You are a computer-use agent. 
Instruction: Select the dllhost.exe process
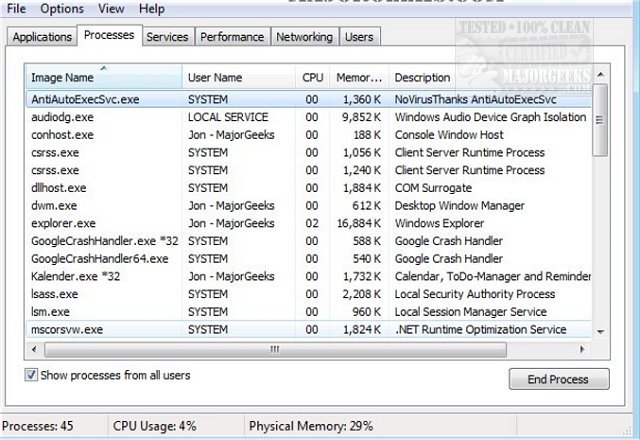pyautogui.click(x=309, y=188)
